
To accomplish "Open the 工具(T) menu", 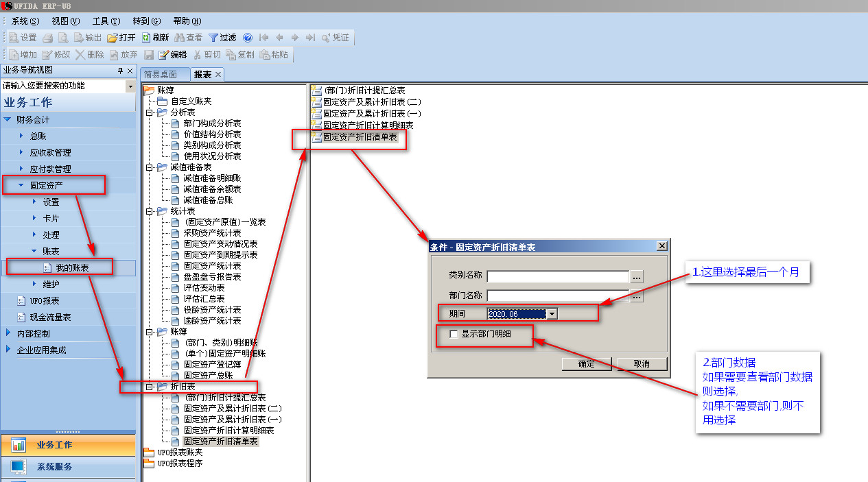I will (106, 21).
